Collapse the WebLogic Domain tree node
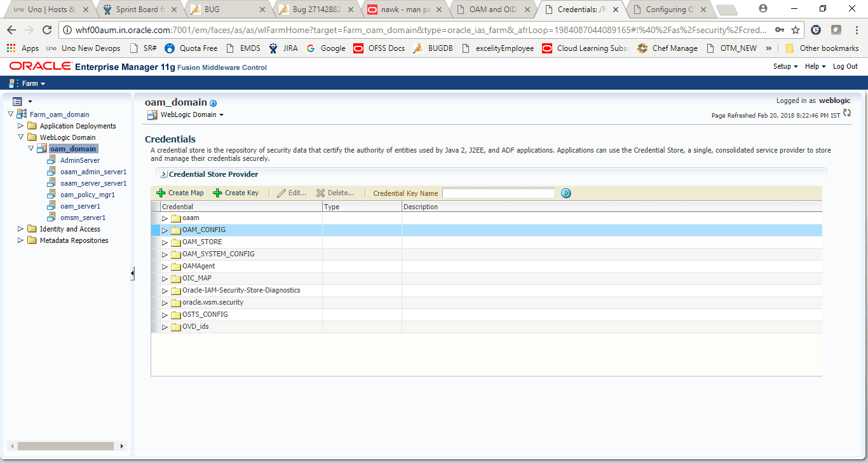Viewport: 868px width, 463px height. (x=21, y=137)
